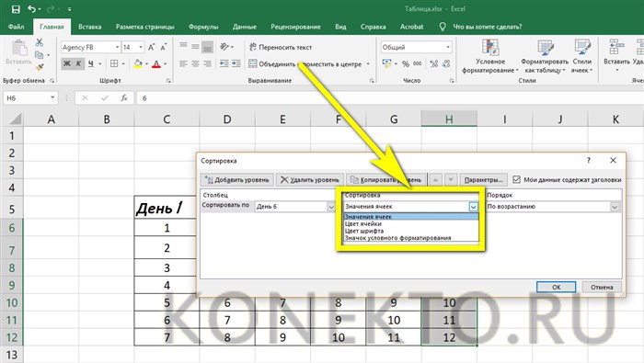Open the По возрастанию order dropdown
Image resolution: width=644 pixels, height=363 pixels.
(615, 207)
